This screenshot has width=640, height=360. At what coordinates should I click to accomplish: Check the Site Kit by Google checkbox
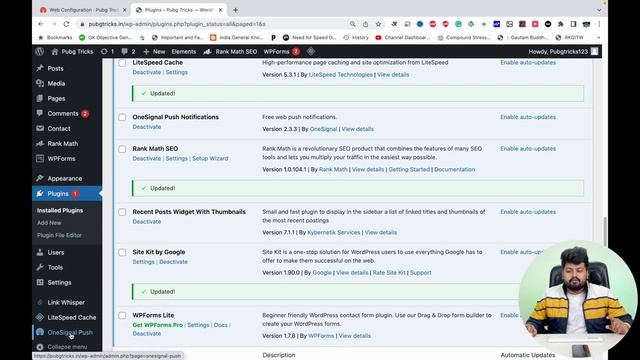point(122,252)
